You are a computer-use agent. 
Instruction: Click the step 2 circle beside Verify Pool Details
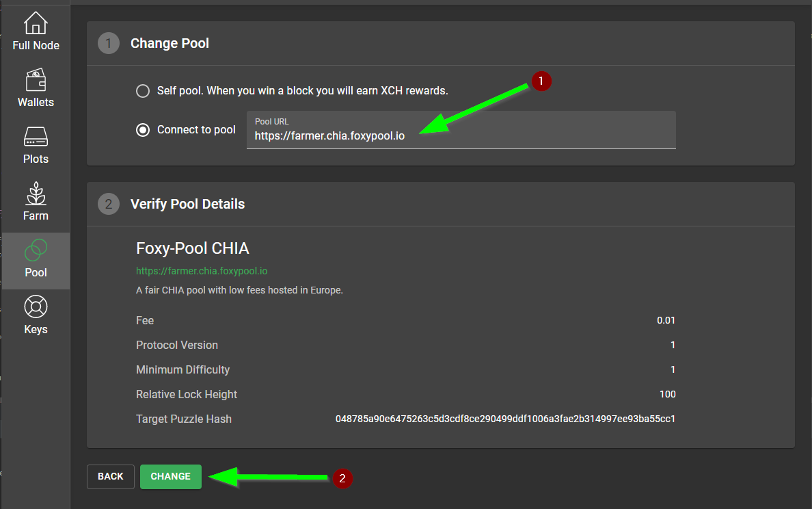[109, 205]
